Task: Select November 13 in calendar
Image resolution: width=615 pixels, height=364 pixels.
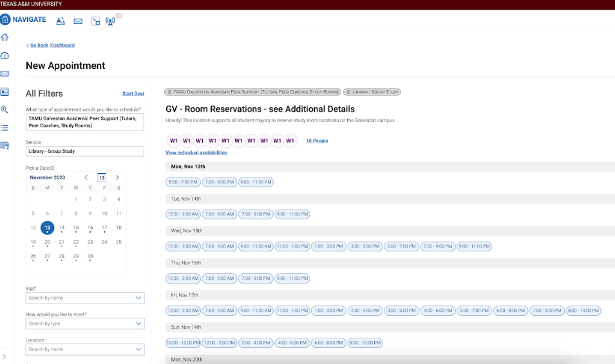Action: tap(48, 228)
